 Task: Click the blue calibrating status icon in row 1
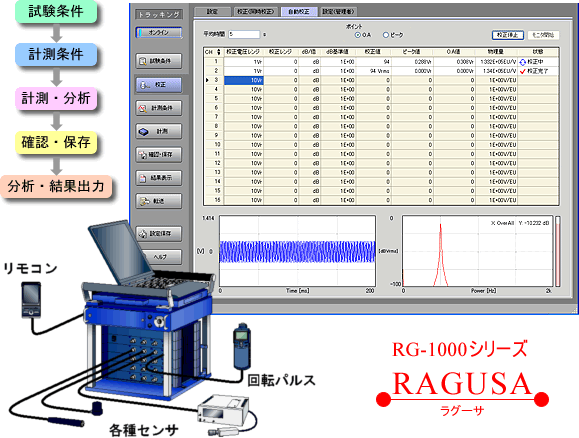tap(523, 62)
